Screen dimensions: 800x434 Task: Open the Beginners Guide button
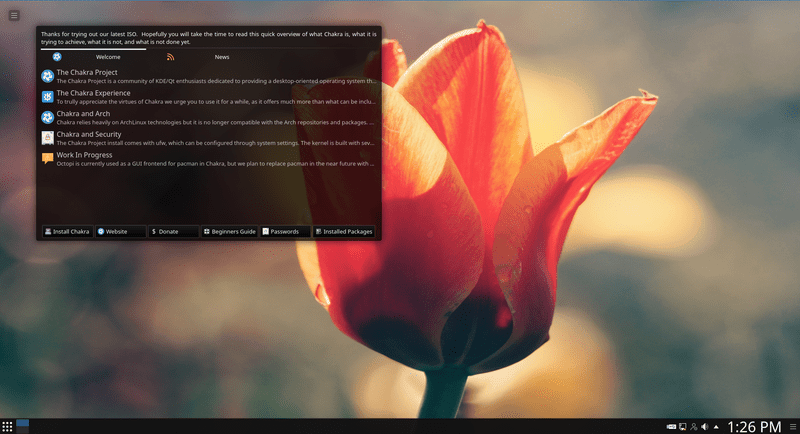point(229,231)
